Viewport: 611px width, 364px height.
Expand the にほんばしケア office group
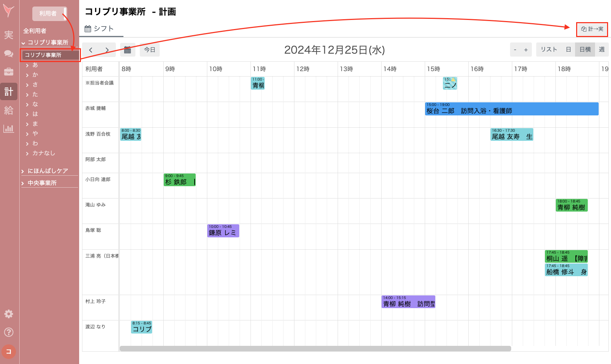coord(48,171)
